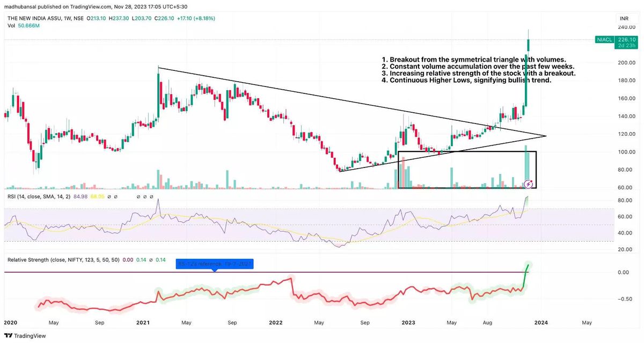Click the 2023 label on the time axis

tap(408, 323)
